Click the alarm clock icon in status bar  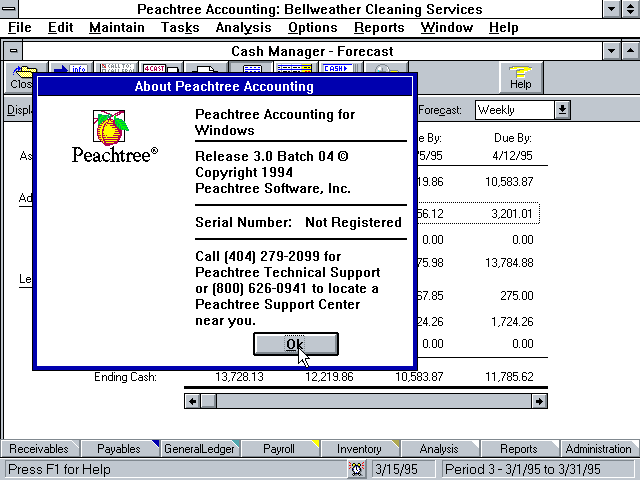coord(356,469)
